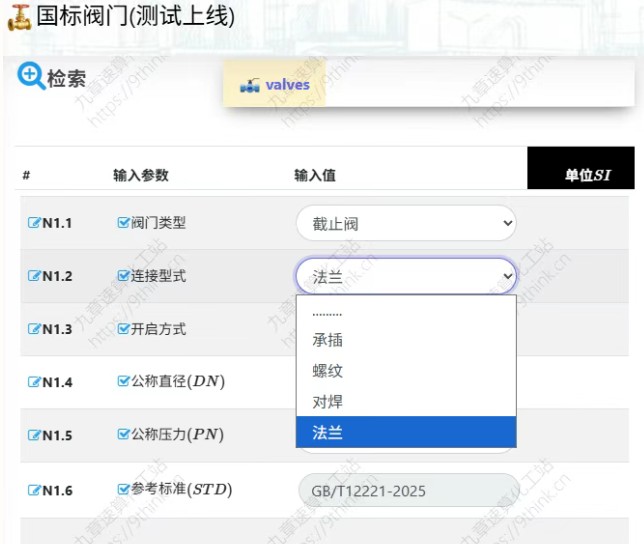Expand the 阀门类型 dropdown showing 截止阀
644x544 pixels.
406,224
